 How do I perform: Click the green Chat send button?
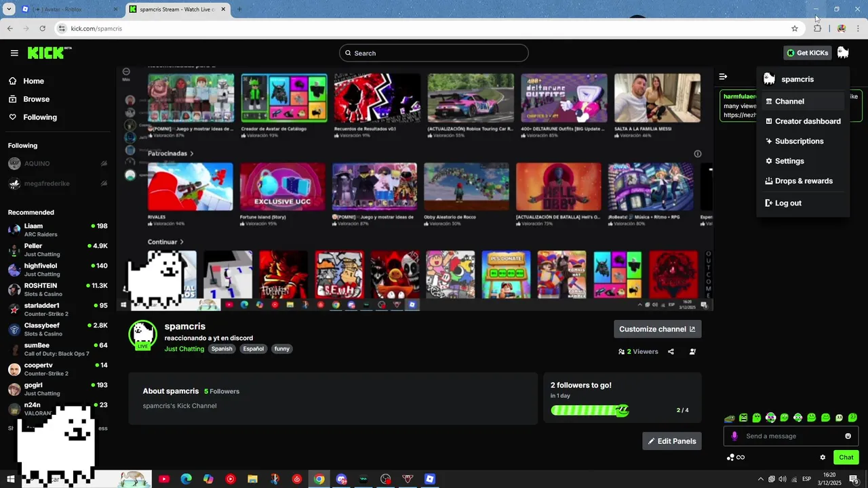point(846,457)
